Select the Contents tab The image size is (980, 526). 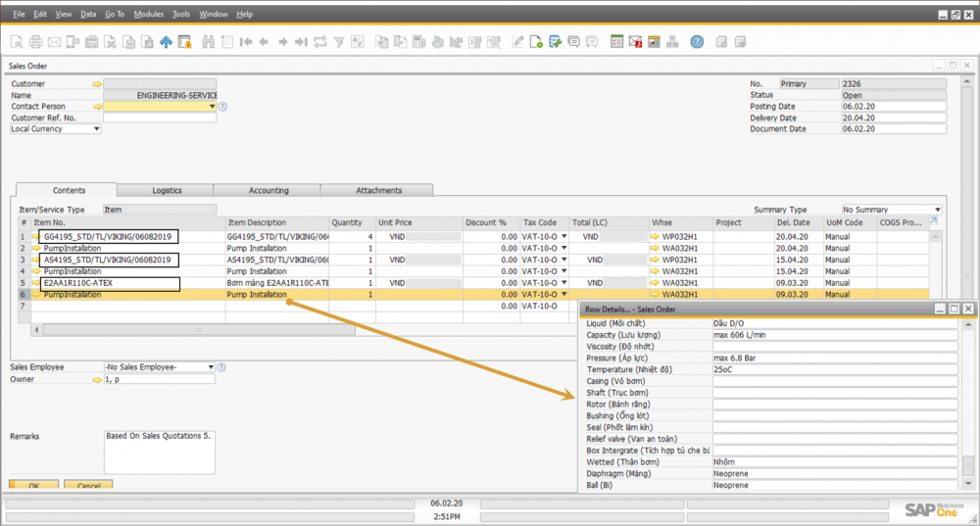(69, 191)
